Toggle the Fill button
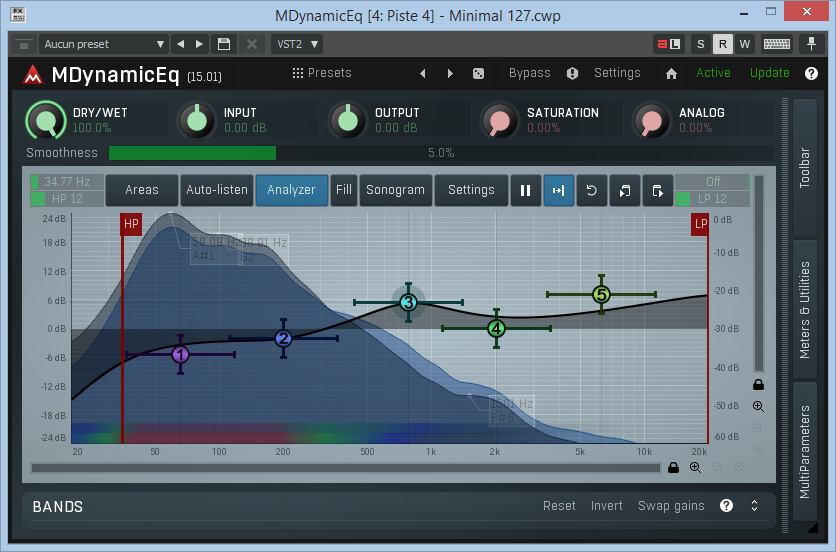This screenshot has height=552, width=836. [343, 190]
